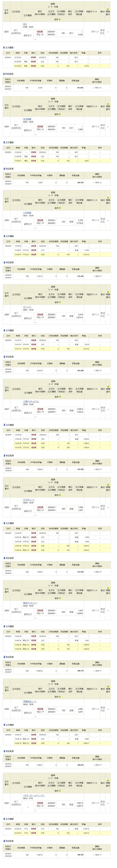Open the 三菱HCキャピタル stock link
Image resolution: width=117 pixels, height=868 pixels.
pos(31,402)
